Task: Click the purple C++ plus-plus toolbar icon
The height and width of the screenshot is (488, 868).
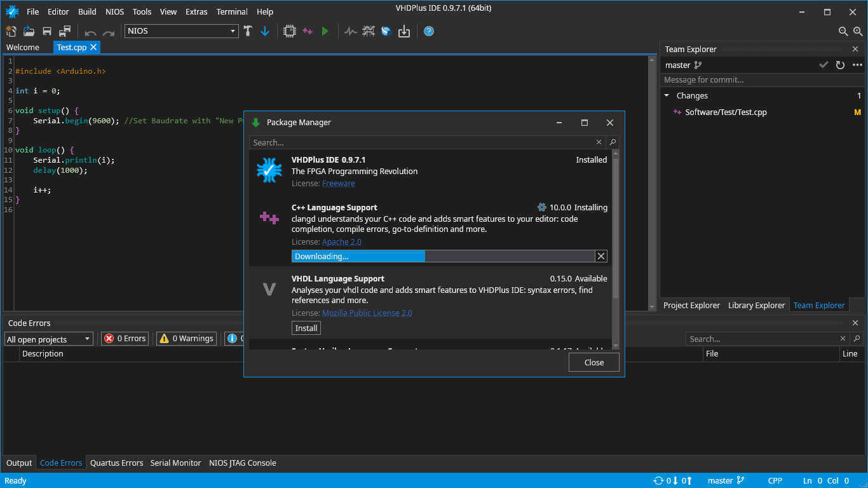Action: [x=308, y=30]
